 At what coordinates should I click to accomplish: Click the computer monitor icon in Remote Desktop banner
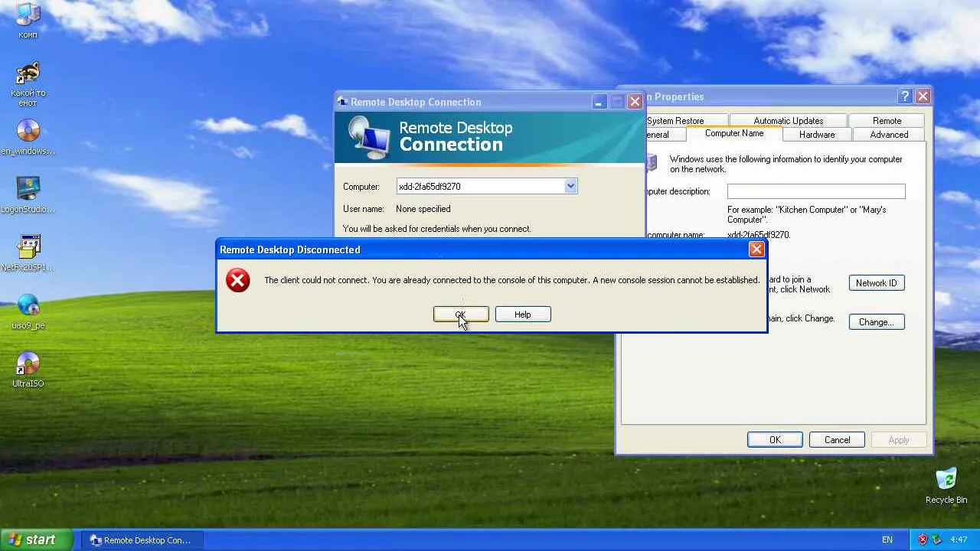coord(369,138)
